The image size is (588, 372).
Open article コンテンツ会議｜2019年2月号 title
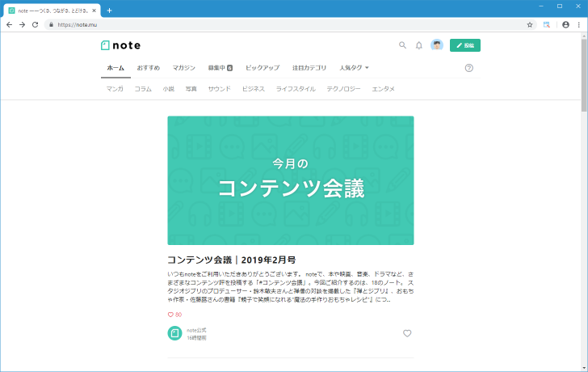click(231, 260)
